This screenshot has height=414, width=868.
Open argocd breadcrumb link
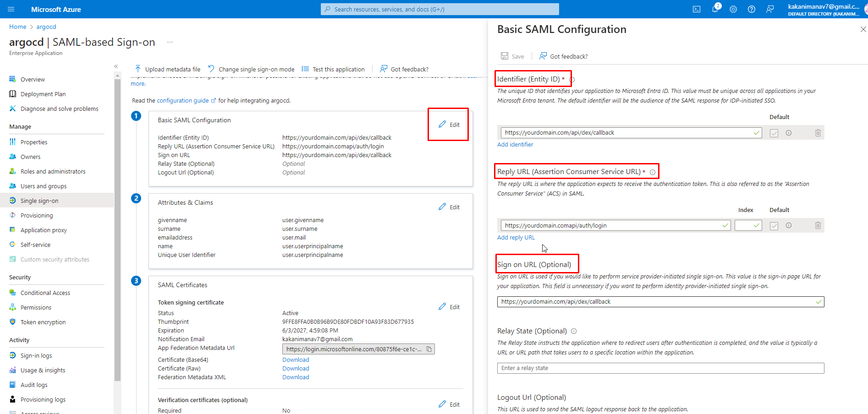46,27
